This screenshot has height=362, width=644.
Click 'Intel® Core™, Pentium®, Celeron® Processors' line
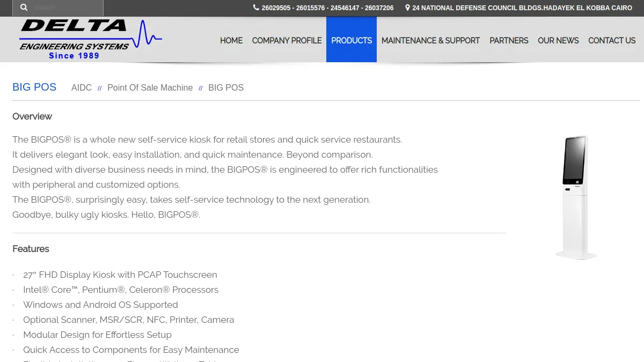121,290
